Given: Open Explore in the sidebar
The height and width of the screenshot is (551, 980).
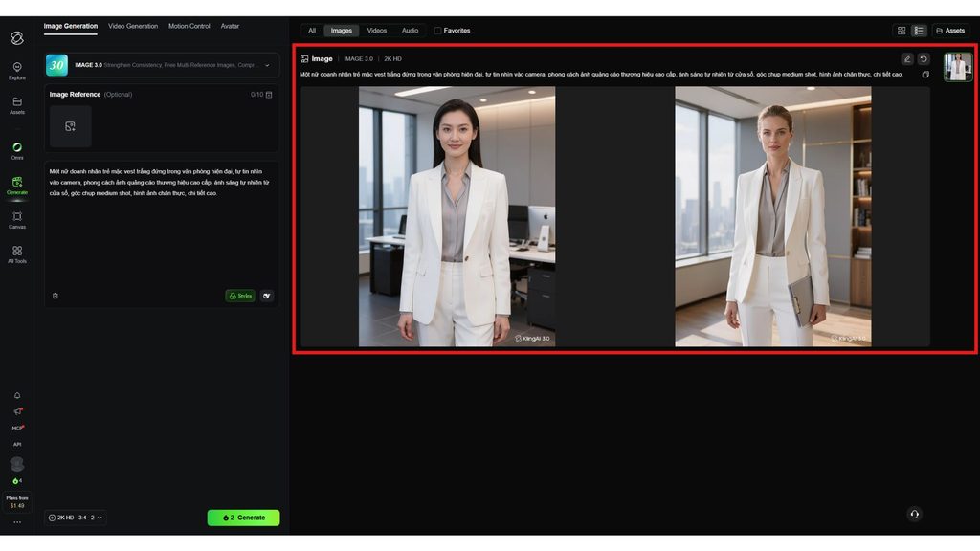Looking at the screenshot, I should [17, 71].
